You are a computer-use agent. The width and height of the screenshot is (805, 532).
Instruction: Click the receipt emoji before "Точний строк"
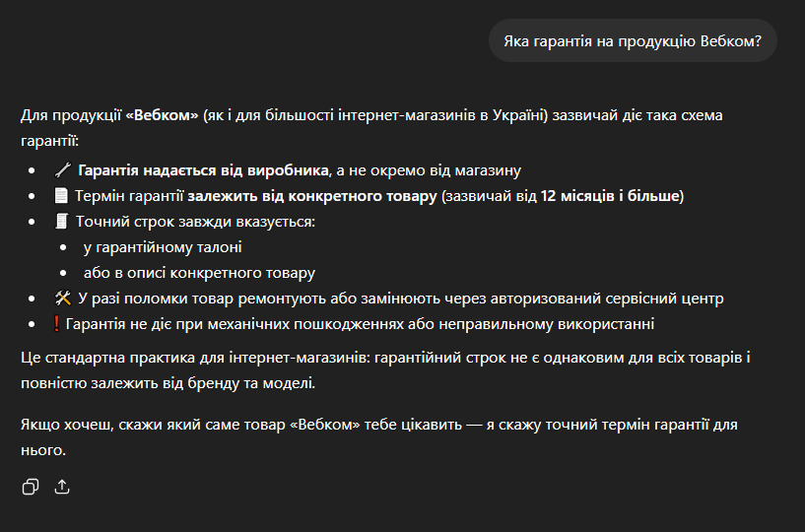click(62, 222)
